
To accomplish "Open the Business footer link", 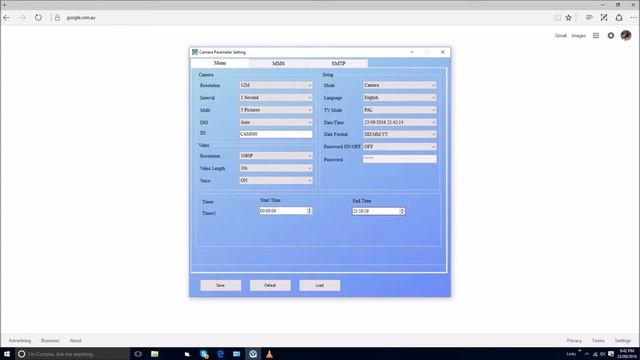I will click(50, 340).
